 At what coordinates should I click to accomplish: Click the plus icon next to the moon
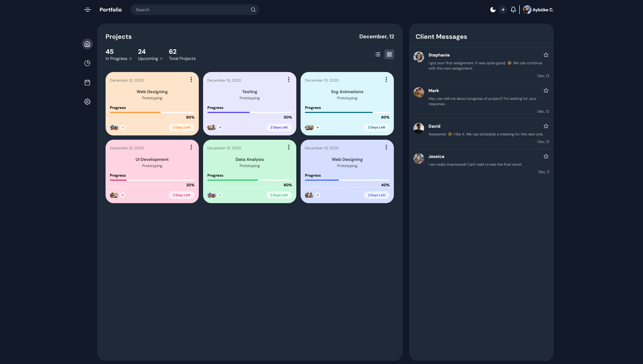(503, 9)
